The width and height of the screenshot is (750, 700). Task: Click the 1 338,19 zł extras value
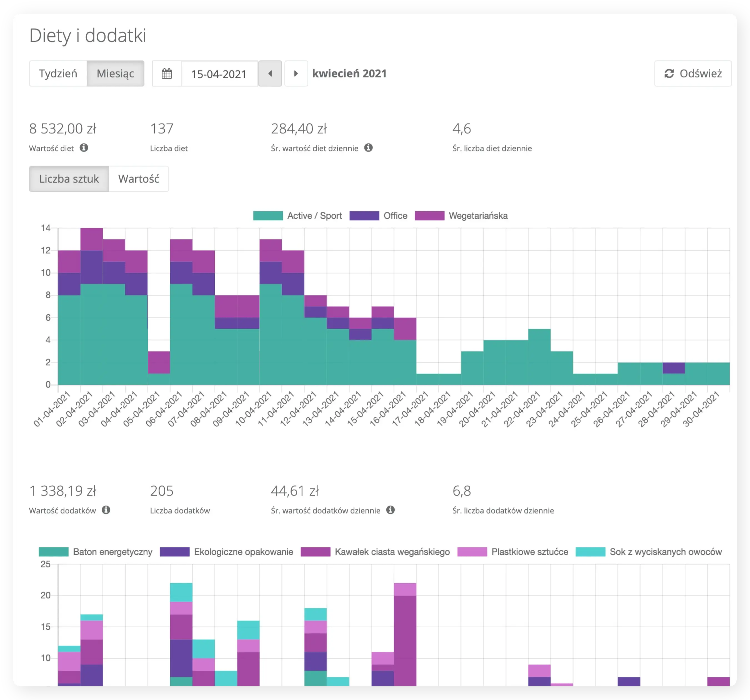62,491
